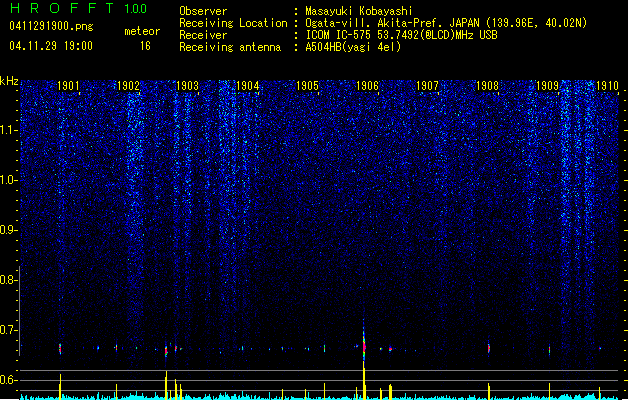Click the Observer label
Viewport: 629px width, 400px height.
point(203,11)
